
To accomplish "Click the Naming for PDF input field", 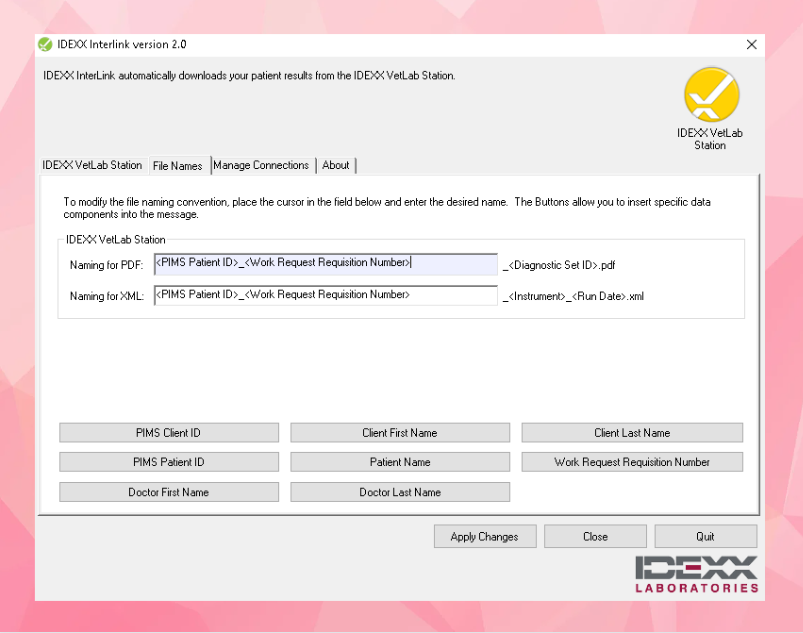I will [x=326, y=263].
